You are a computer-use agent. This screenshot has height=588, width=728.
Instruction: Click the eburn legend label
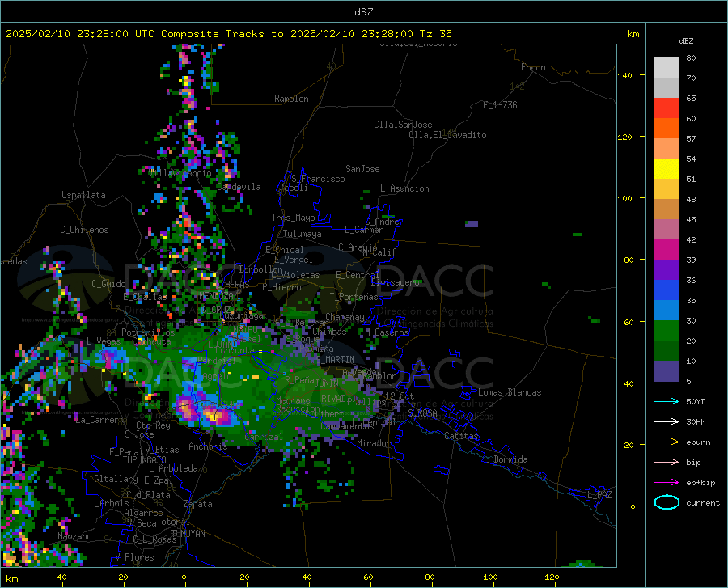tap(698, 442)
